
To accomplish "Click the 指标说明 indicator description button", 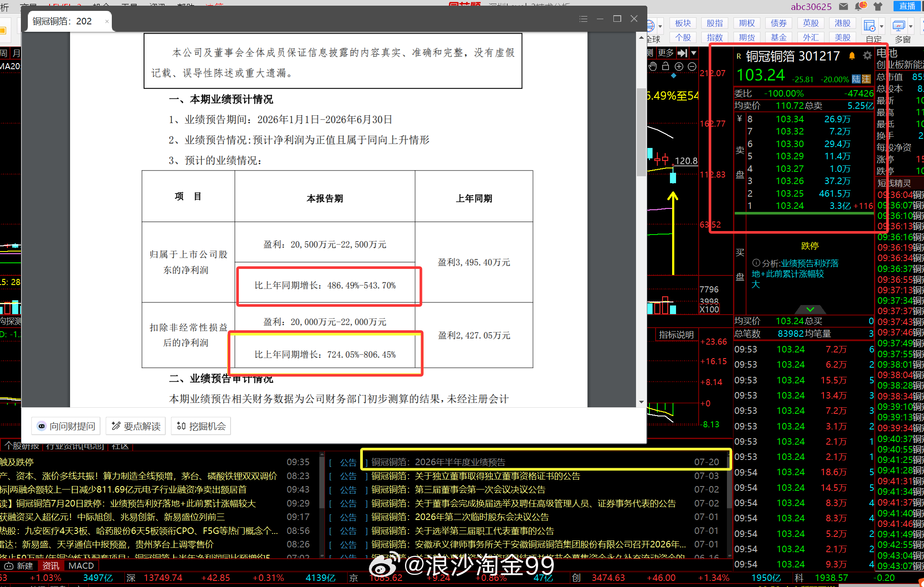I will point(676,335).
